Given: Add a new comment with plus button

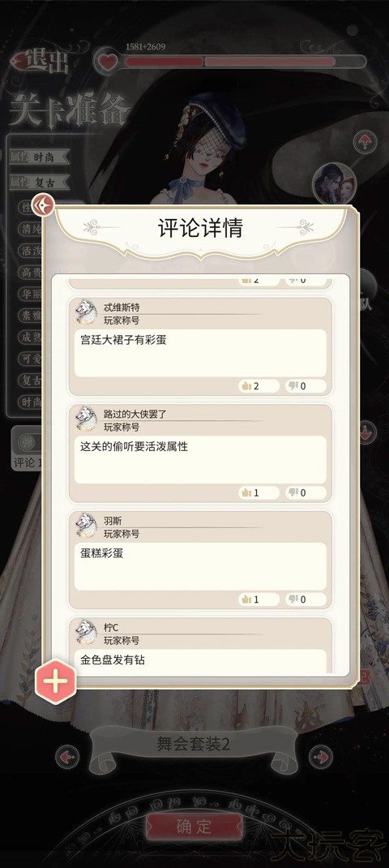Looking at the screenshot, I should coord(55,681).
